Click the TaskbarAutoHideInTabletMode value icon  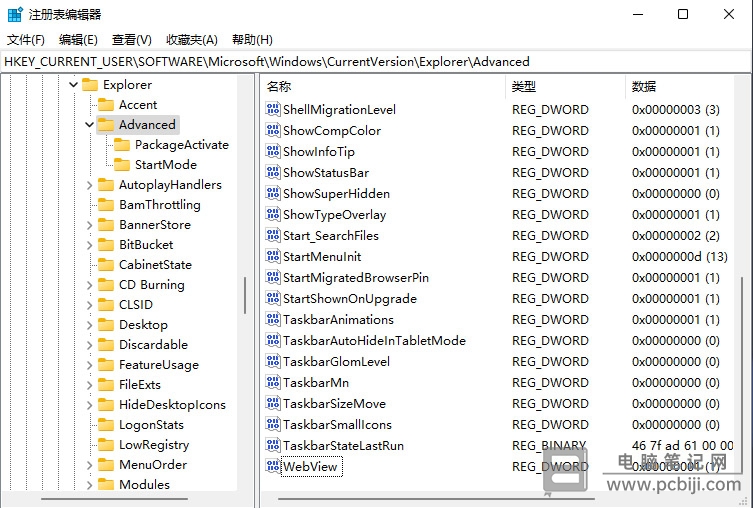(273, 340)
